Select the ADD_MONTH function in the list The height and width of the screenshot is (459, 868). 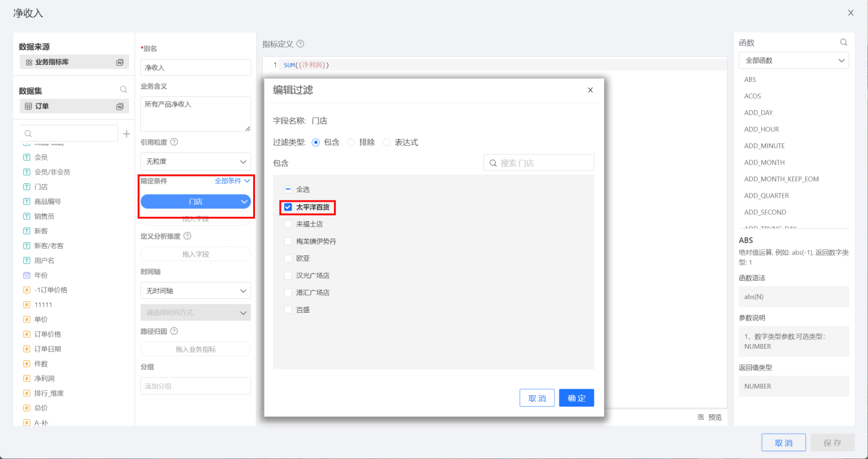pos(764,163)
